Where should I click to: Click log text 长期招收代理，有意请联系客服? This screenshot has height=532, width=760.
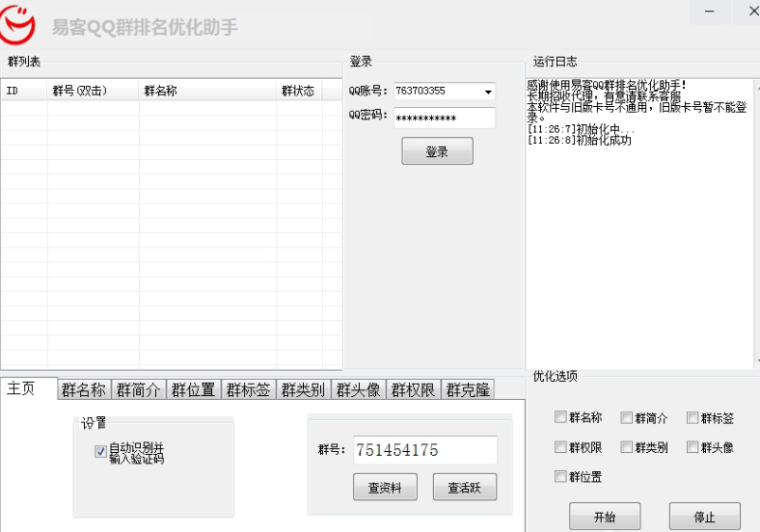coord(604,96)
